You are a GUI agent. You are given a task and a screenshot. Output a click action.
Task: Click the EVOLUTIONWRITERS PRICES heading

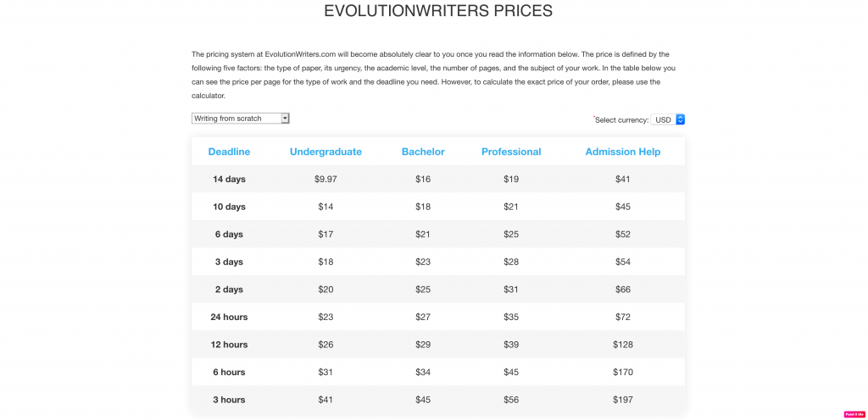(438, 11)
